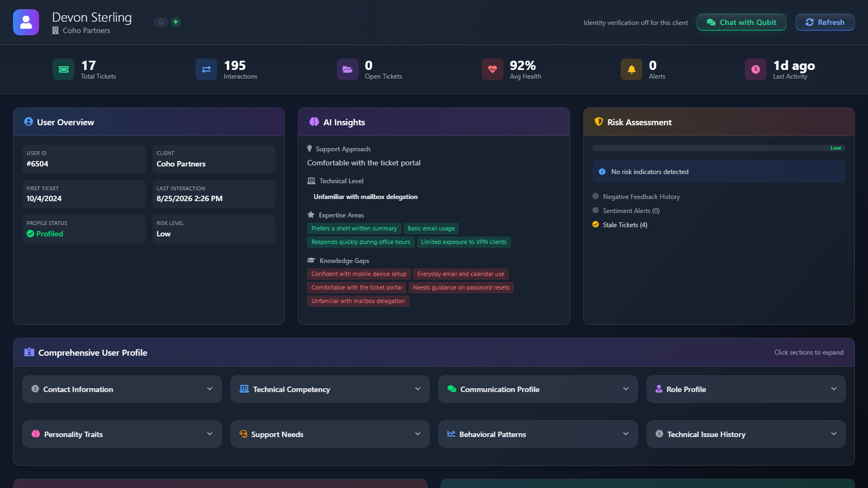Image resolution: width=868 pixels, height=488 pixels.
Task: Click the User Overview person icon
Action: 29,122
